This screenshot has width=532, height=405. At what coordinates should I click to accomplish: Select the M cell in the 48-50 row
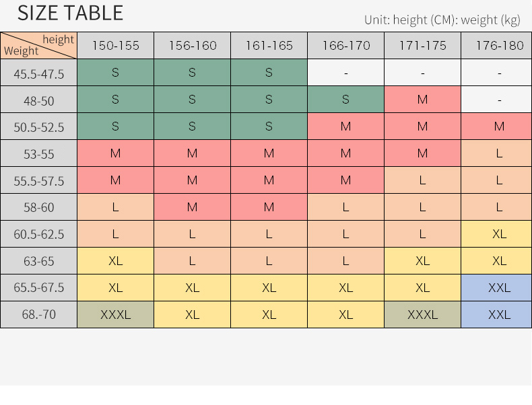(x=422, y=100)
